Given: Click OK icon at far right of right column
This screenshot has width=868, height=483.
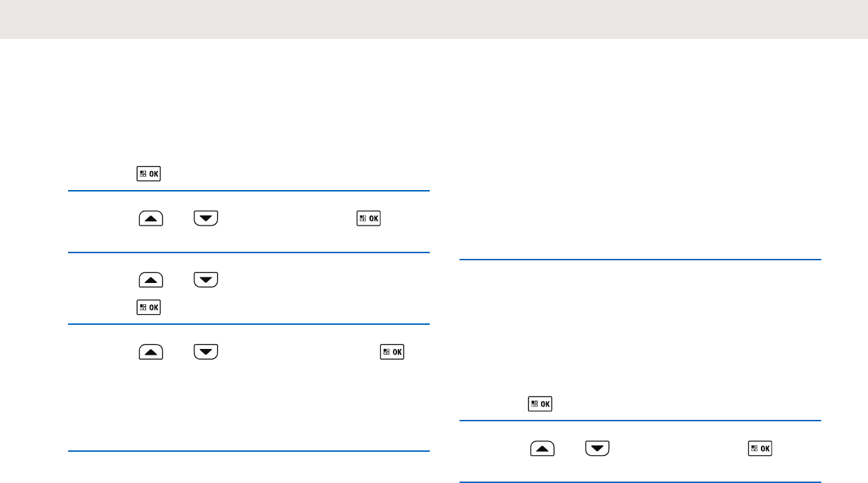Looking at the screenshot, I should (760, 449).
